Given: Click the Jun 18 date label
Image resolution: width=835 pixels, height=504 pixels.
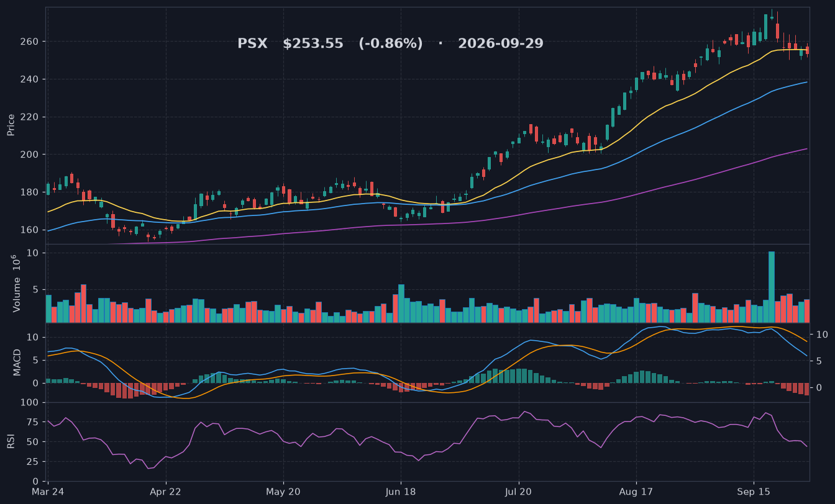Looking at the screenshot, I should (401, 492).
